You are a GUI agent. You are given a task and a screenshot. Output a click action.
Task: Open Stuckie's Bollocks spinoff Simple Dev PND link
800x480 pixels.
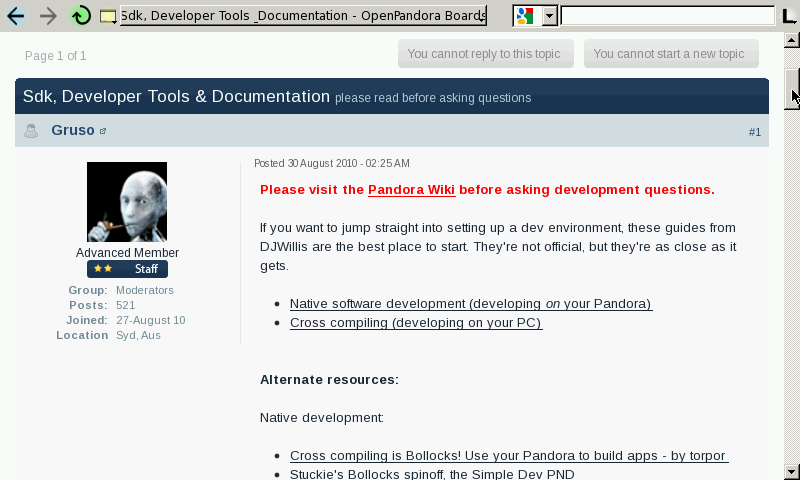[x=432, y=474]
